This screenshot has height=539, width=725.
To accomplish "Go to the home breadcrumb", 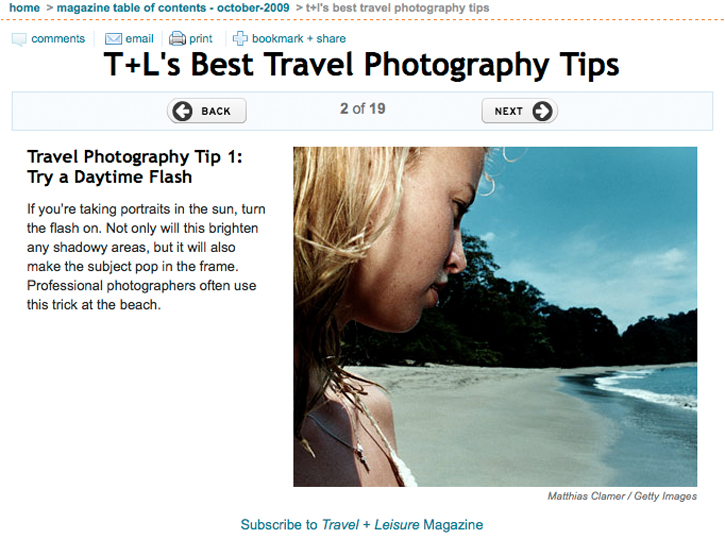I will click(x=25, y=8).
